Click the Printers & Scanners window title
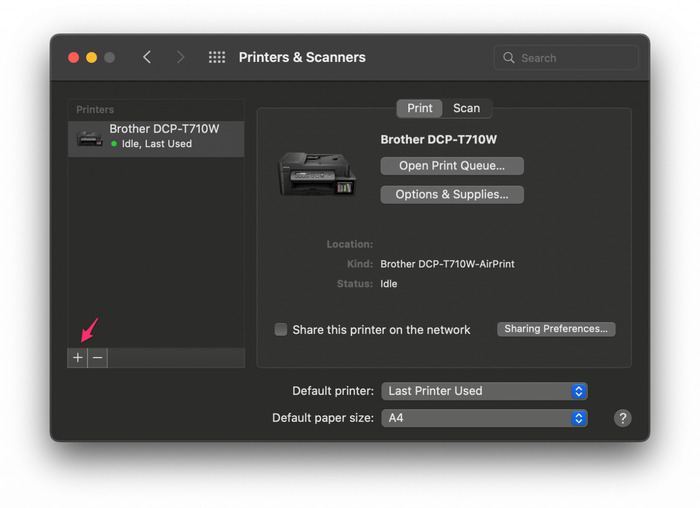The image size is (700, 508). point(302,57)
